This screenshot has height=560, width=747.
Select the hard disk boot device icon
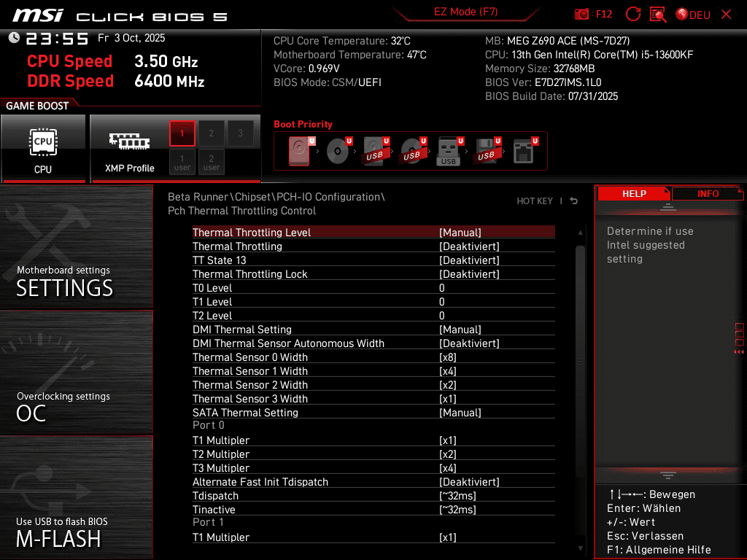point(301,151)
